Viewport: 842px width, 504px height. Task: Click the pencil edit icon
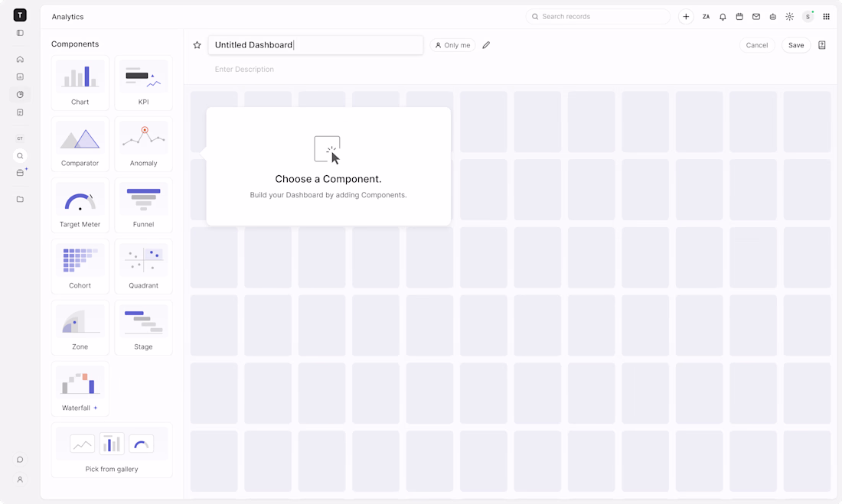point(486,45)
